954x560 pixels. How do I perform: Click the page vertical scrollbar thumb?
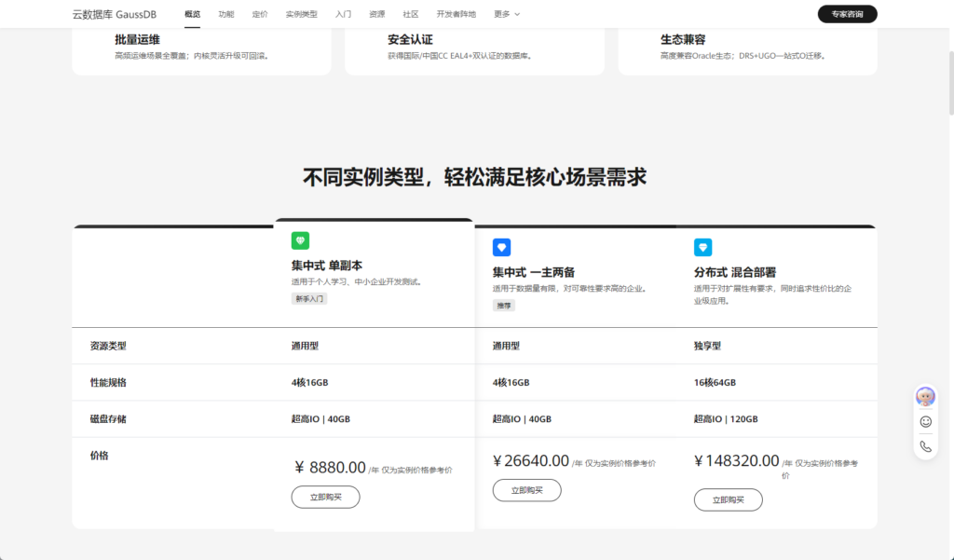coord(951,83)
